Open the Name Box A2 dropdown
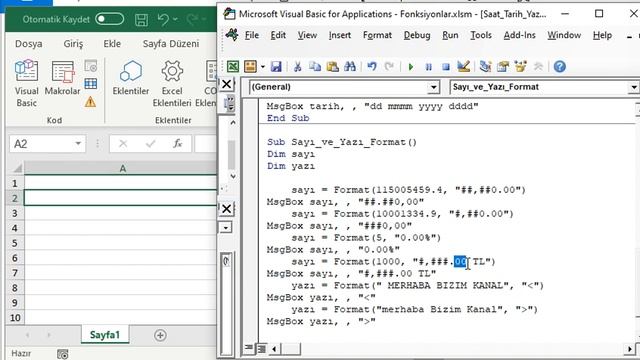 [x=78, y=144]
